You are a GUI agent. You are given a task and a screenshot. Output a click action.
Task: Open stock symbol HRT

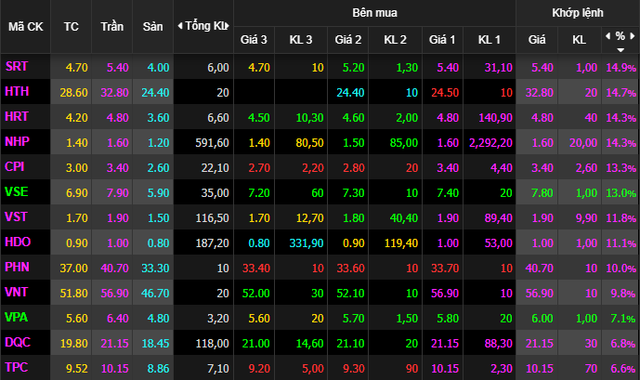(x=16, y=116)
